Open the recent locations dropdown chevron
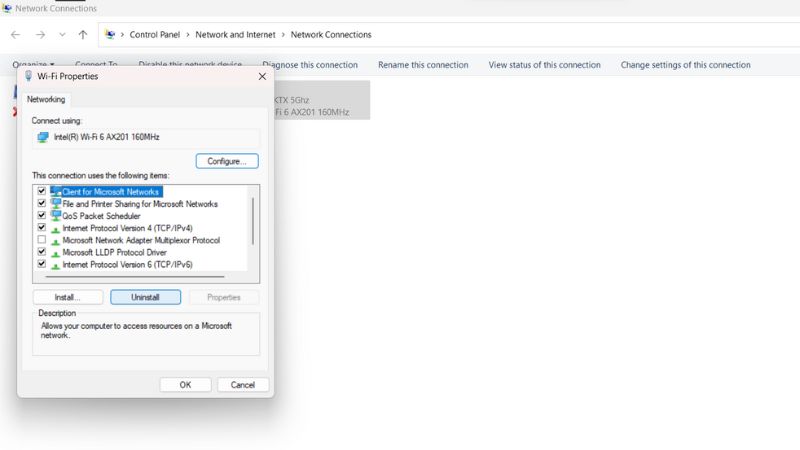Screen dimensions: 800x450 pyautogui.click(x=62, y=34)
